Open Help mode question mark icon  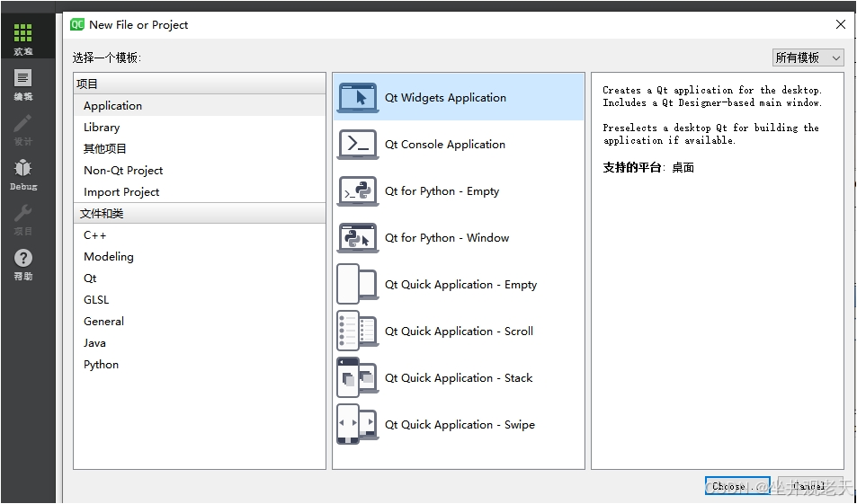[x=23, y=258]
